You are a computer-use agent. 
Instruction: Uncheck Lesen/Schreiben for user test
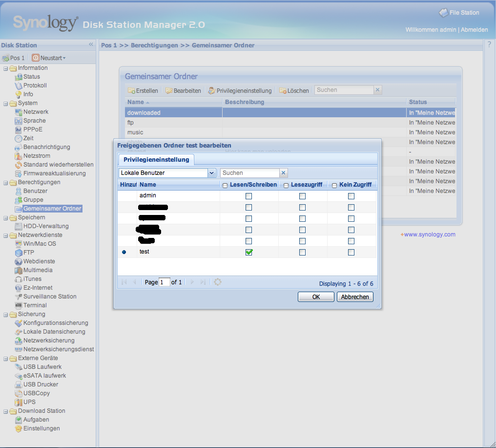249,252
